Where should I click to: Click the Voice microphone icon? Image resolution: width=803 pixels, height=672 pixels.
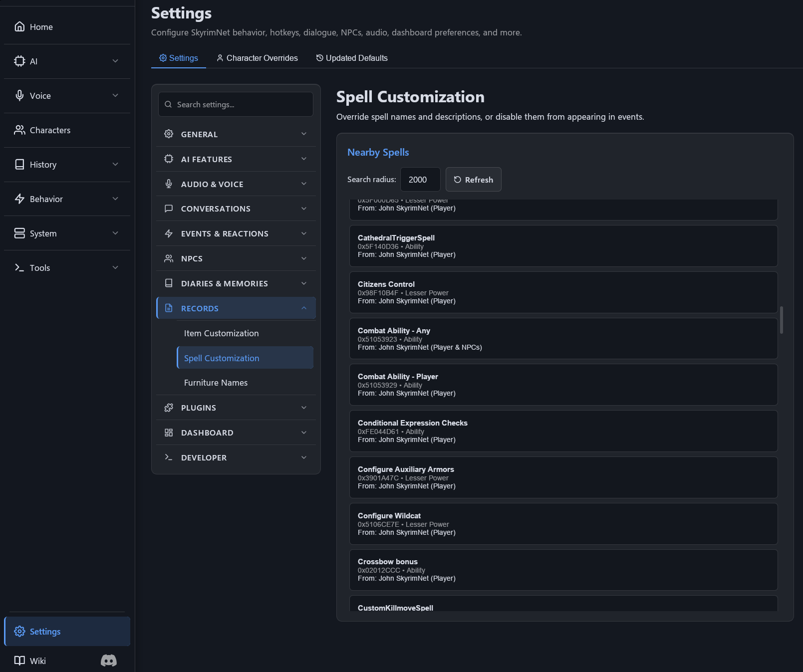pos(19,95)
